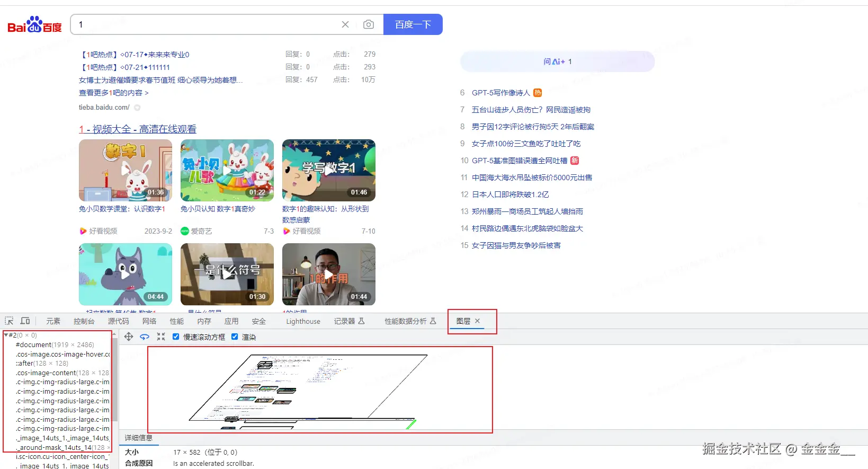
Task: Select the rotate mode icon in Layers
Action: click(x=145, y=337)
